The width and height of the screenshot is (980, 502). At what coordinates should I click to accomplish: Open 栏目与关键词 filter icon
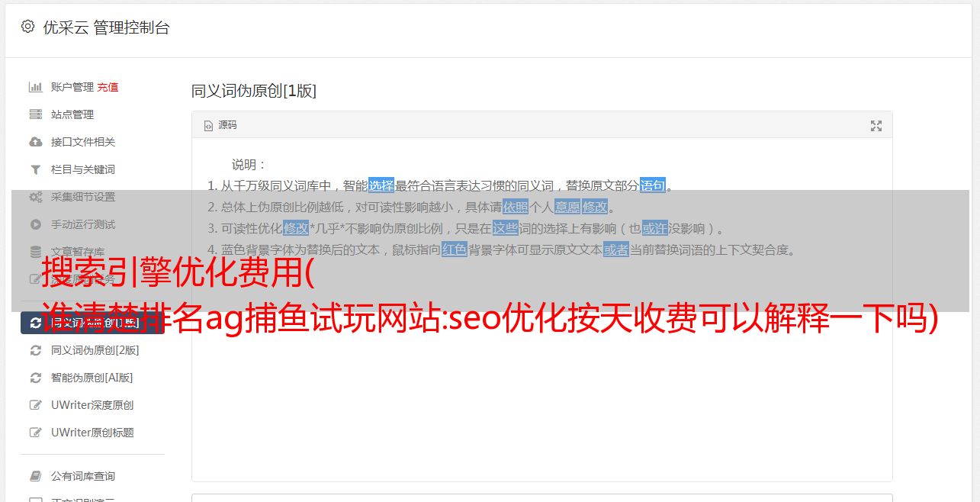pos(35,169)
